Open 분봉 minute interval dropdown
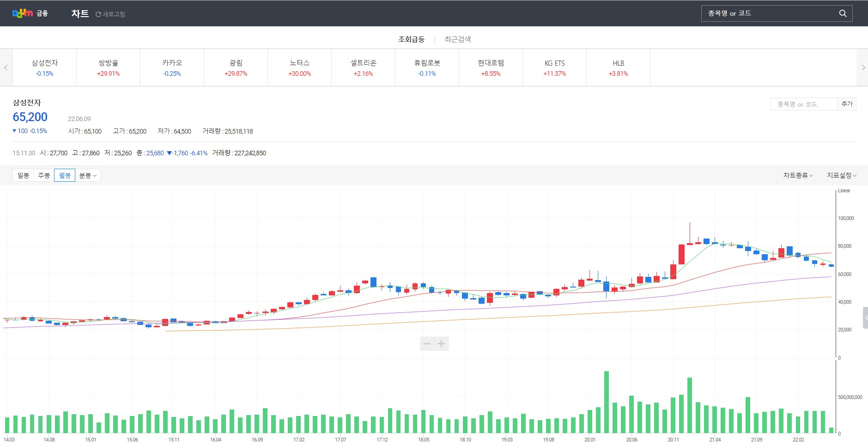 (x=88, y=175)
